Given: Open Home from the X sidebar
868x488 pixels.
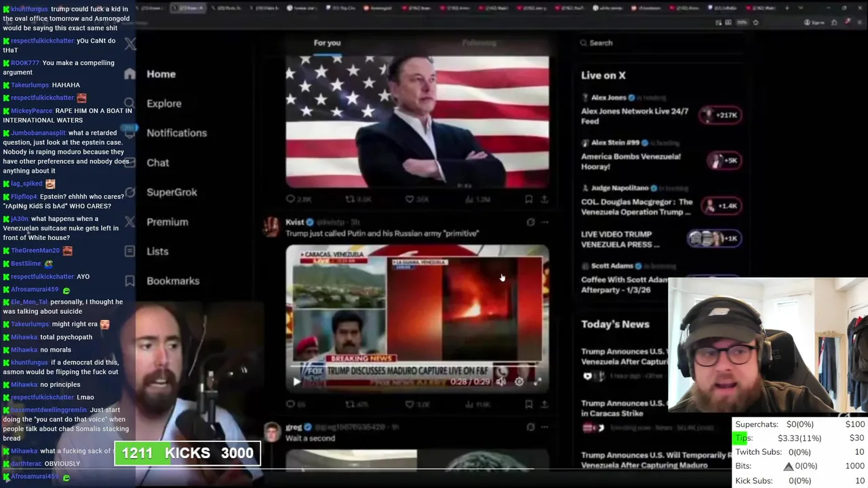Looking at the screenshot, I should click(x=161, y=74).
